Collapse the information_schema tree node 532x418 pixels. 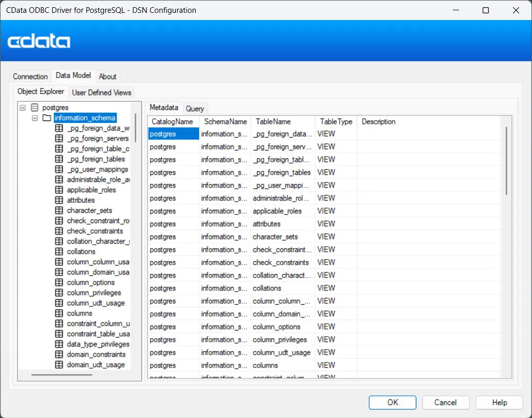pyautogui.click(x=35, y=118)
